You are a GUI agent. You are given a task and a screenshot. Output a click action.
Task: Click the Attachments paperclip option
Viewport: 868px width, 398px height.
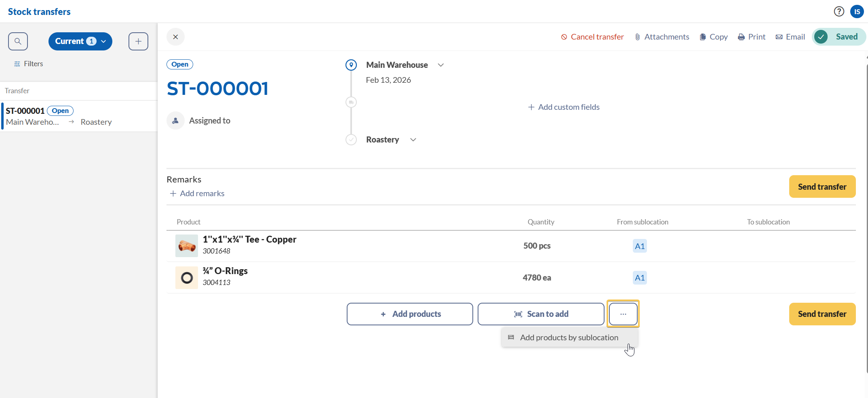(662, 37)
